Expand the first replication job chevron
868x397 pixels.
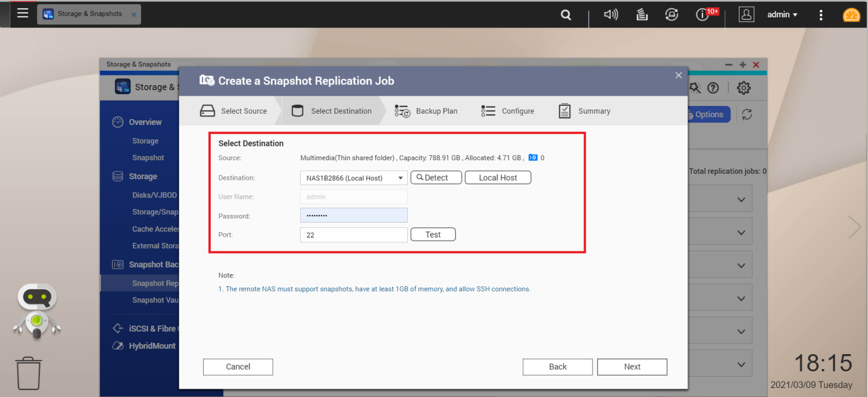(x=741, y=200)
